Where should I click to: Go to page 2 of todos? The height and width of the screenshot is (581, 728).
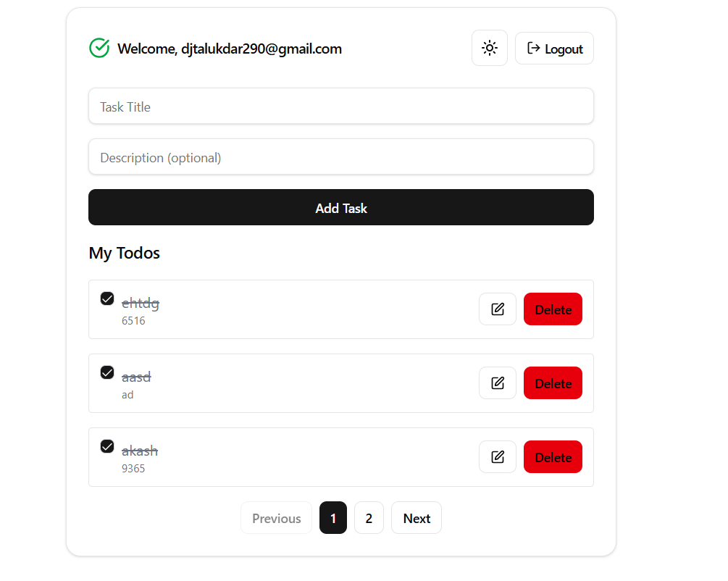[369, 517]
